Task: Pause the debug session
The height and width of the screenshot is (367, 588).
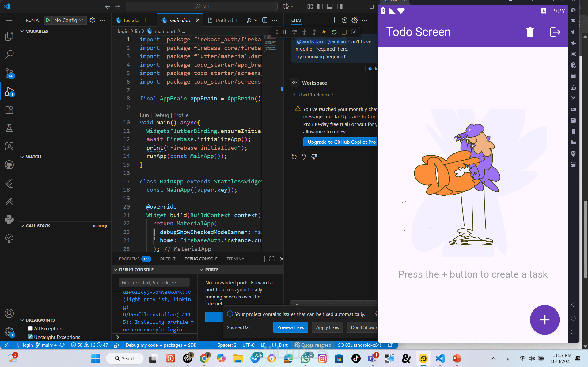Action: click(x=284, y=32)
